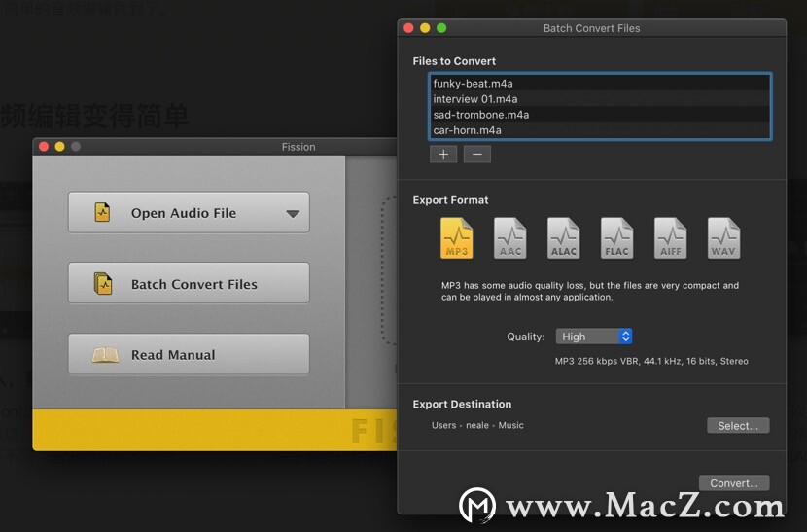Click the Music folder in export path
Viewport: 807px width, 532px height.
[x=510, y=425]
